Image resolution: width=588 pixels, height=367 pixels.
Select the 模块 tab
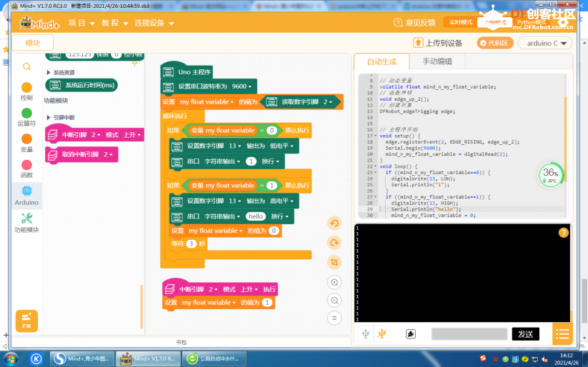click(x=33, y=43)
